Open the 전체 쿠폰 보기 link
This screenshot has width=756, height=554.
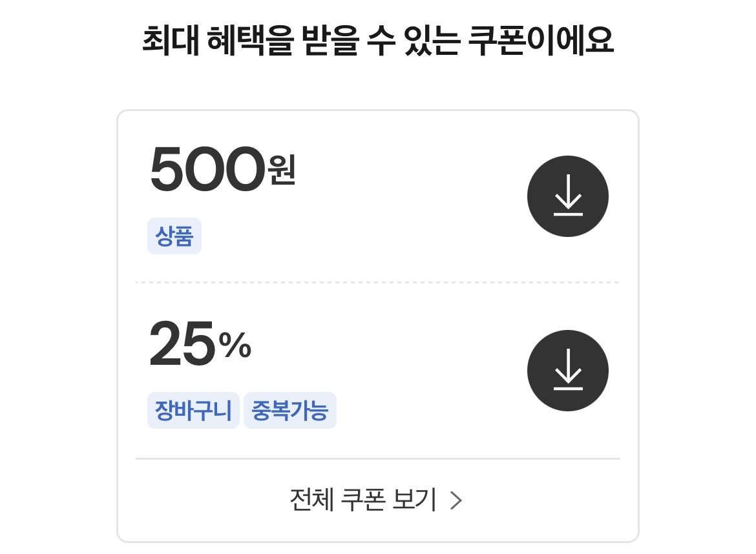coord(376,500)
